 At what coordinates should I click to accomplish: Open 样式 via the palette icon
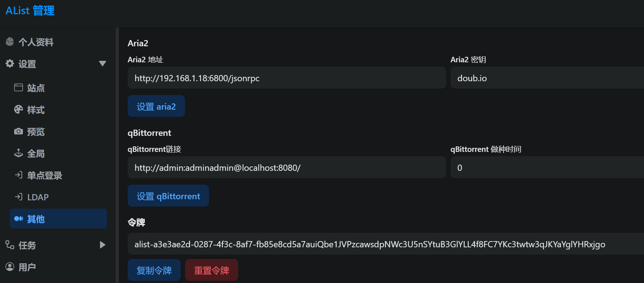coord(19,109)
